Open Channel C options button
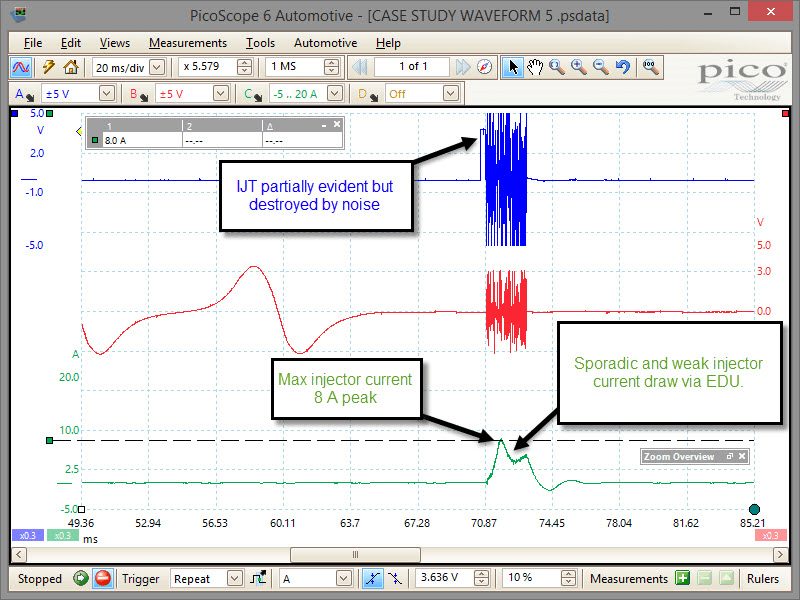 tap(253, 94)
